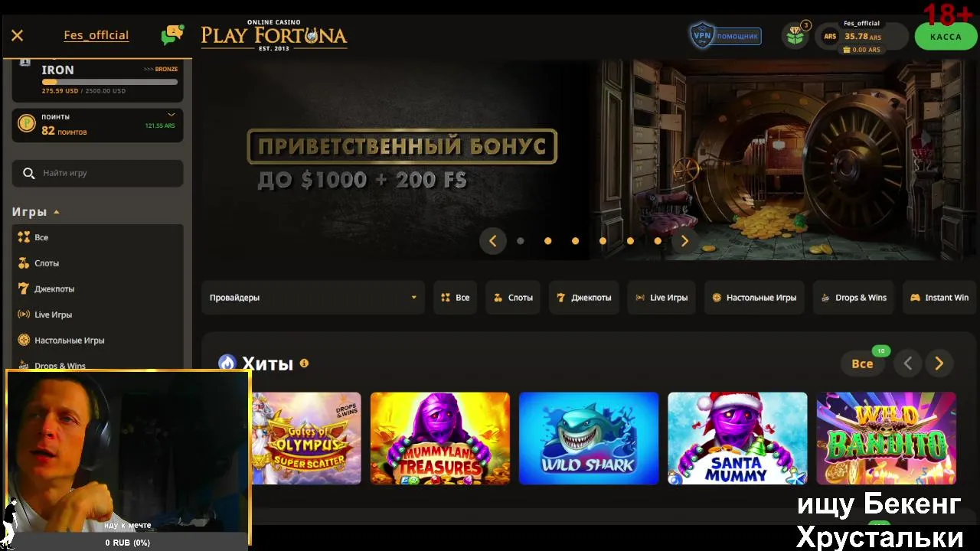Select the third banner slide dot

coord(575,241)
